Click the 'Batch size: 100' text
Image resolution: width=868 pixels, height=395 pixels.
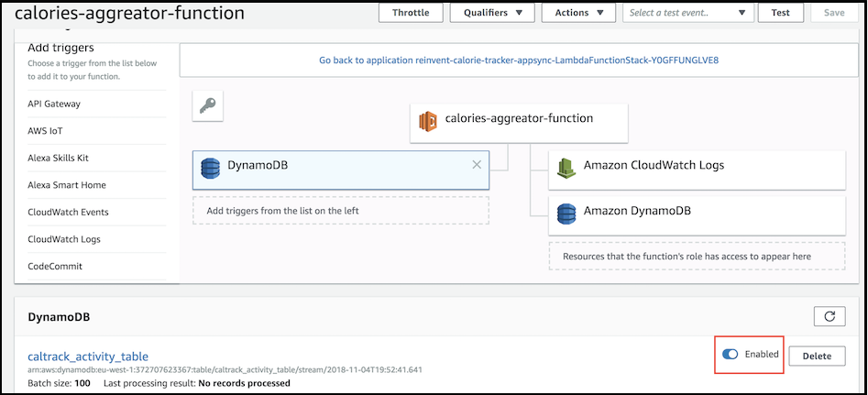coord(60,383)
